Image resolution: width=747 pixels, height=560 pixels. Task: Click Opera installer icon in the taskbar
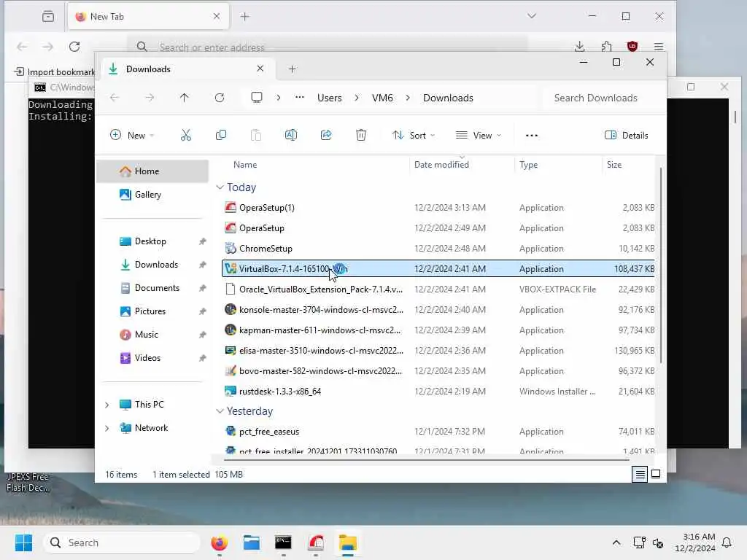(x=316, y=542)
